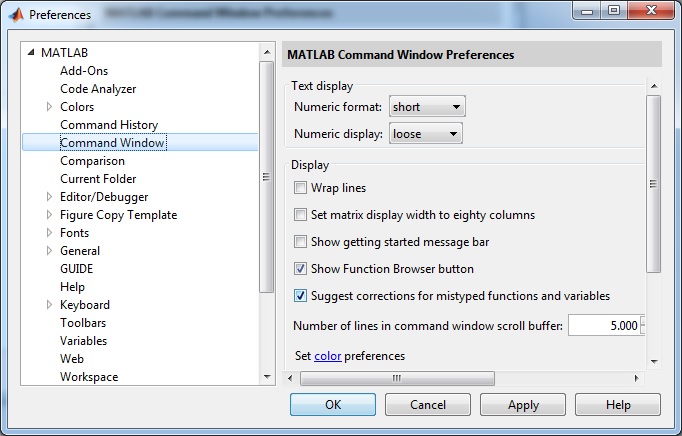The width and height of the screenshot is (682, 436).
Task: Expand the Colors tree node
Action: point(49,107)
